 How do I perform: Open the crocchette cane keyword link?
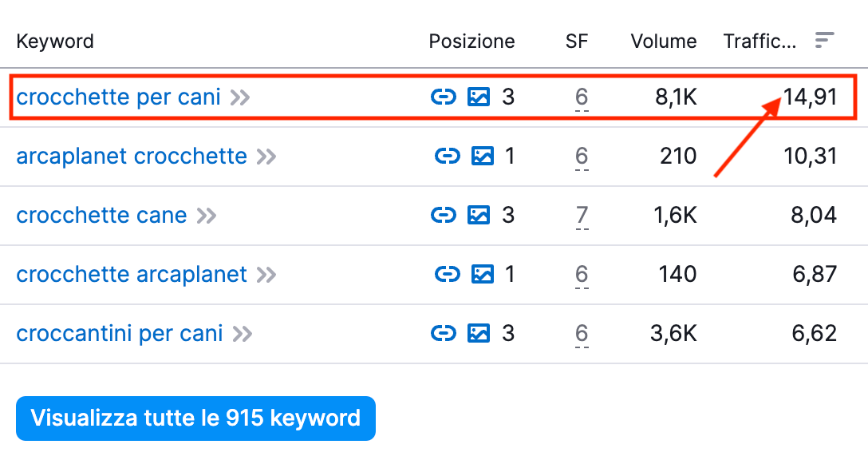coord(101,215)
